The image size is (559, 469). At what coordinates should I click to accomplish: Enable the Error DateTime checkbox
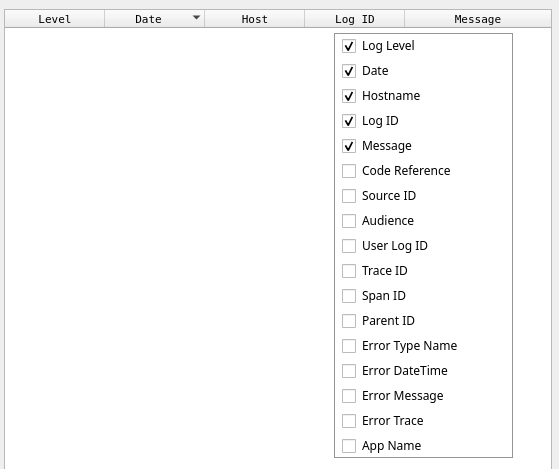click(x=349, y=371)
